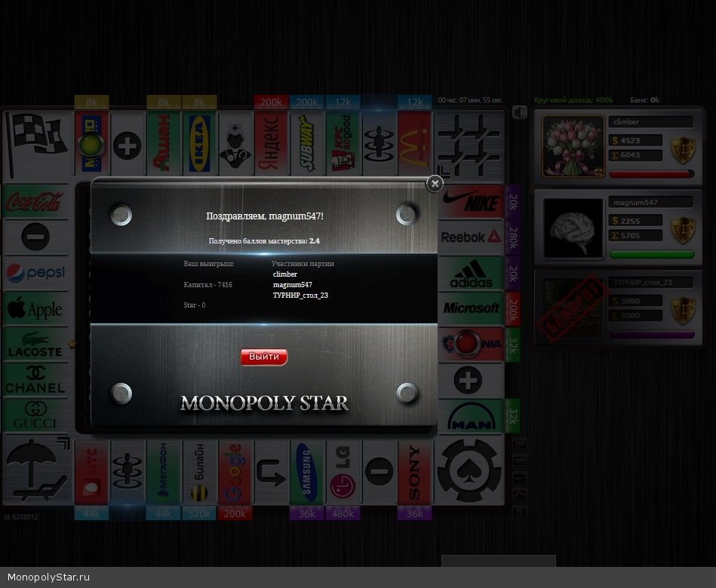Click the 480k price tag under LG
The height and width of the screenshot is (588, 716).
pos(343,513)
